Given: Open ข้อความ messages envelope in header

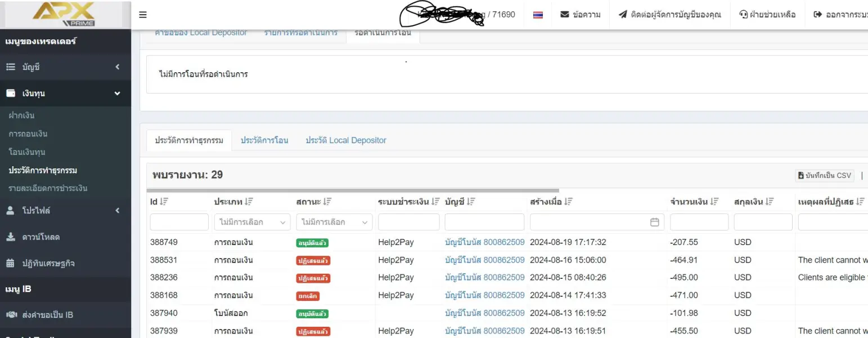Looking at the screenshot, I should [580, 15].
